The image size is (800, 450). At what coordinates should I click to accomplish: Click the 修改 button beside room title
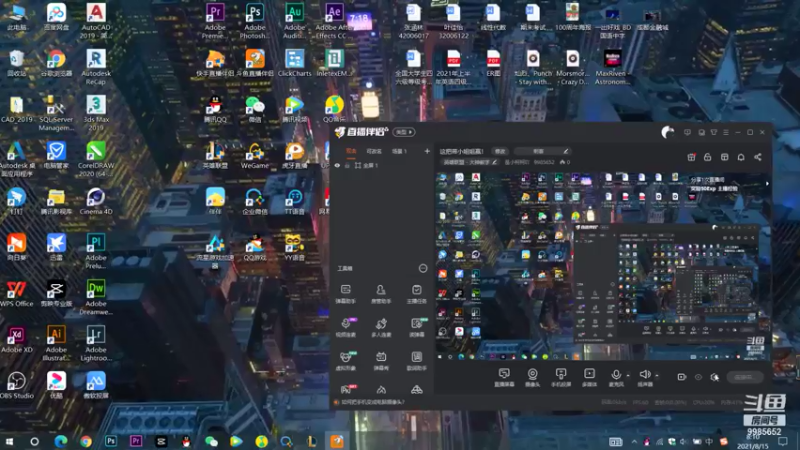[500, 151]
